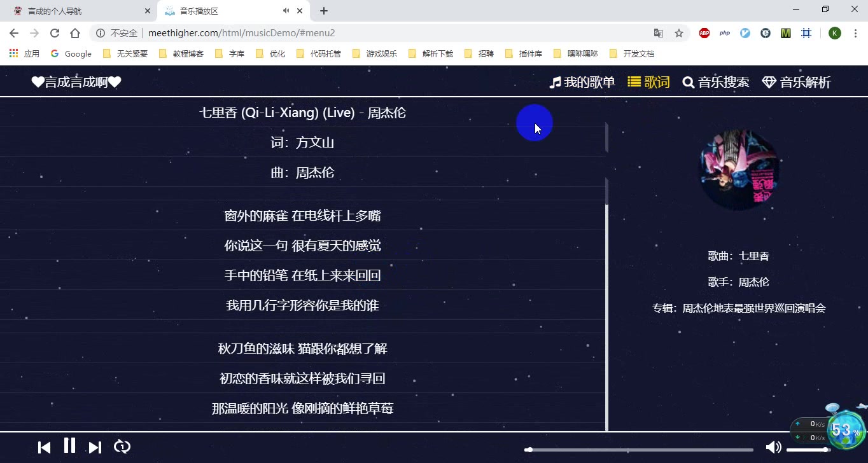Click the 歌曲：七里香 info text
868x463 pixels.
[739, 256]
